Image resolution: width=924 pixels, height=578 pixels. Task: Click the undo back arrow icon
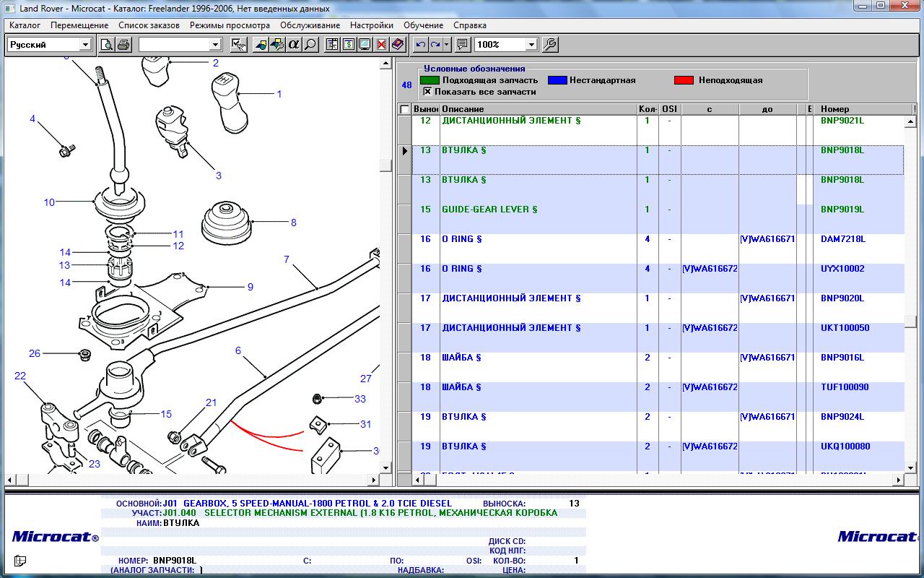pyautogui.click(x=421, y=45)
